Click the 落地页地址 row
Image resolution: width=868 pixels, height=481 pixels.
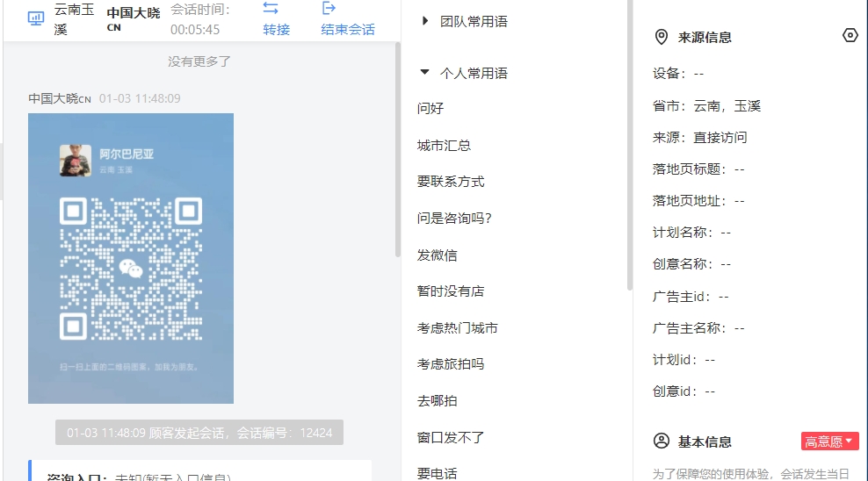tap(698, 201)
